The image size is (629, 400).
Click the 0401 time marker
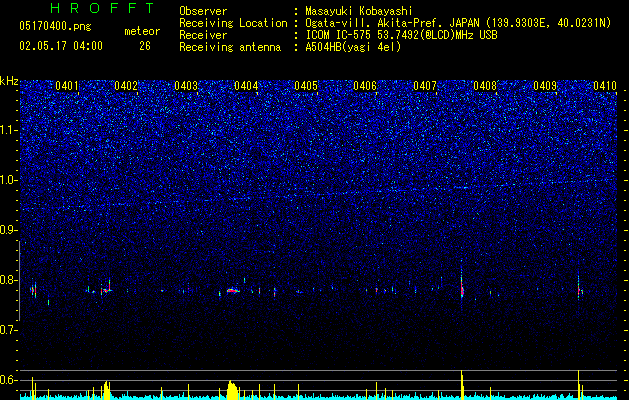pyautogui.click(x=67, y=86)
